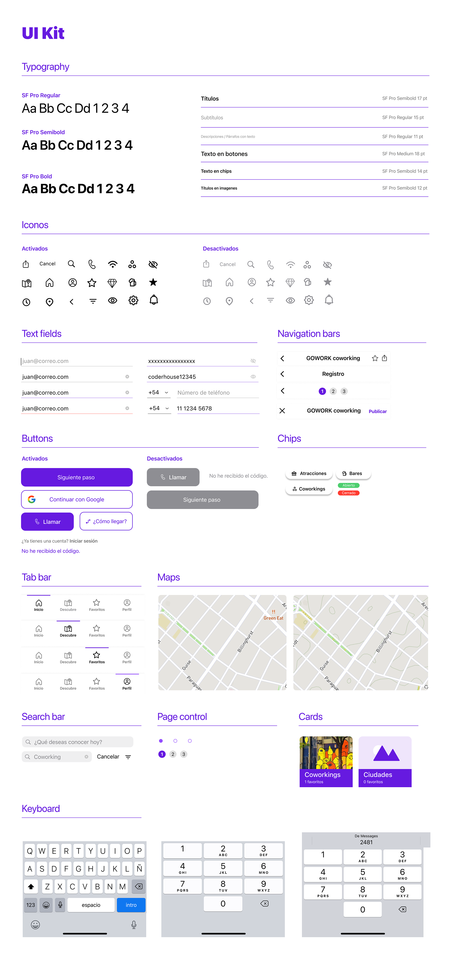Select Perfil tab in bottom tab bar
The height and width of the screenshot is (980, 461).
[x=127, y=683]
